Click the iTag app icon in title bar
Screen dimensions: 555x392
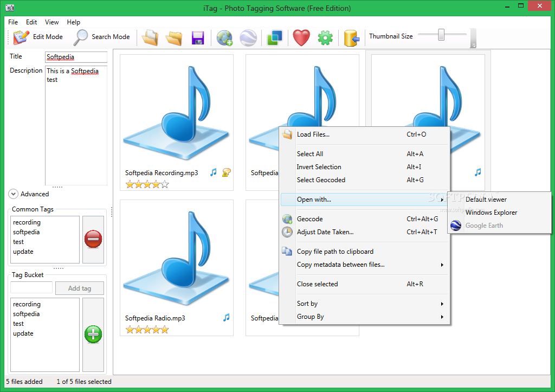pyautogui.click(x=10, y=7)
